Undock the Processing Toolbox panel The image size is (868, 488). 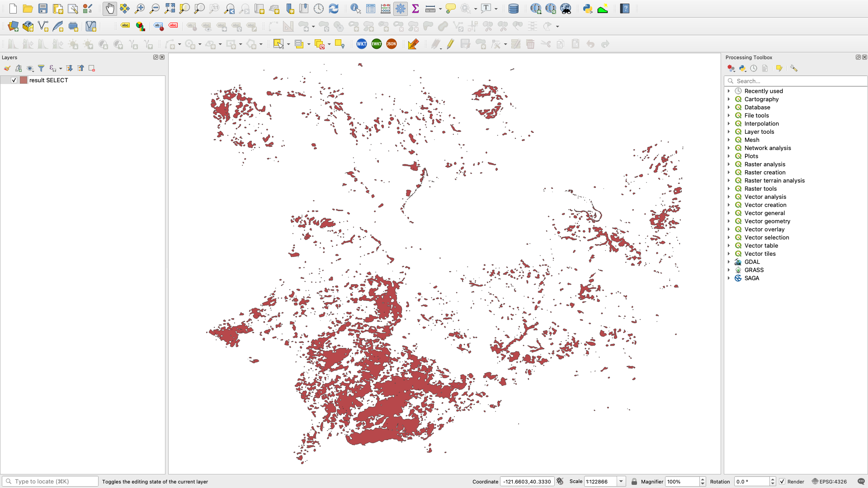(x=858, y=57)
